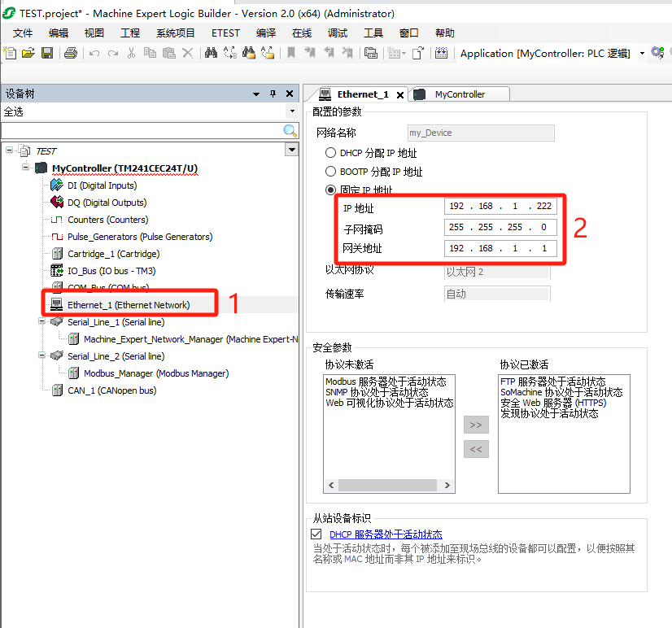Pin the device tree panel
The height and width of the screenshot is (628, 672).
point(273,94)
